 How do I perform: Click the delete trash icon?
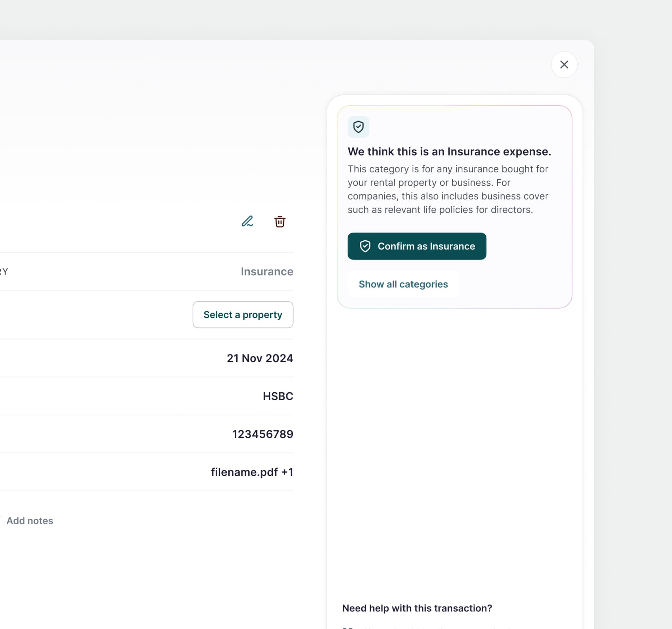coord(280,222)
